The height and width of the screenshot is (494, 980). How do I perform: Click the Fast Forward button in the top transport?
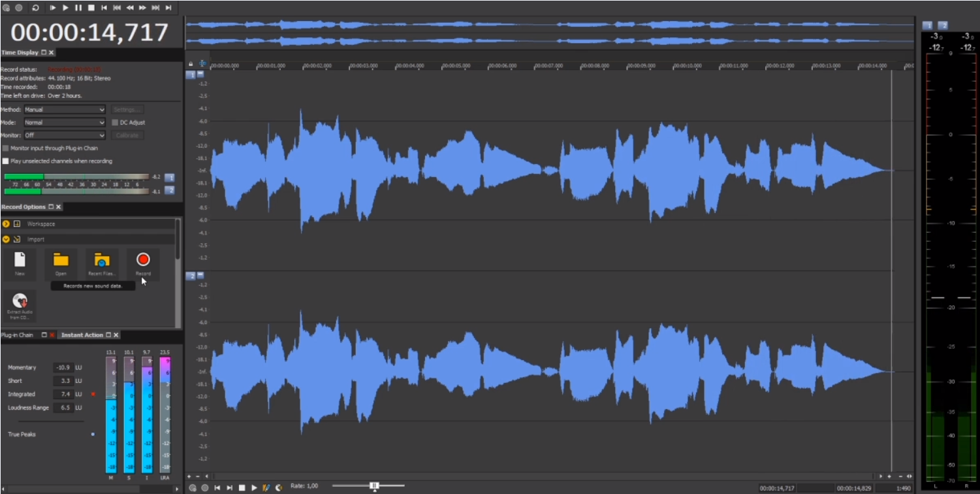[x=142, y=8]
